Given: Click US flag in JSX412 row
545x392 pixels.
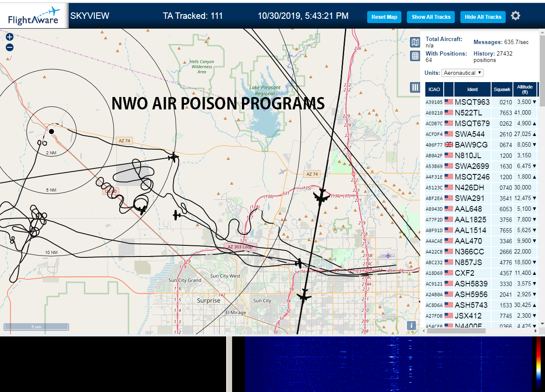Looking at the screenshot, I should [x=449, y=315].
